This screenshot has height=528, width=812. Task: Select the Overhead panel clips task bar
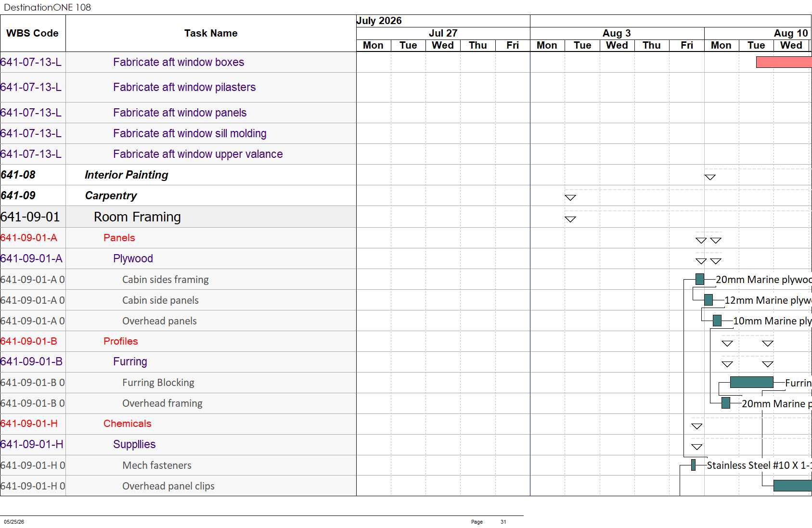[793, 486]
